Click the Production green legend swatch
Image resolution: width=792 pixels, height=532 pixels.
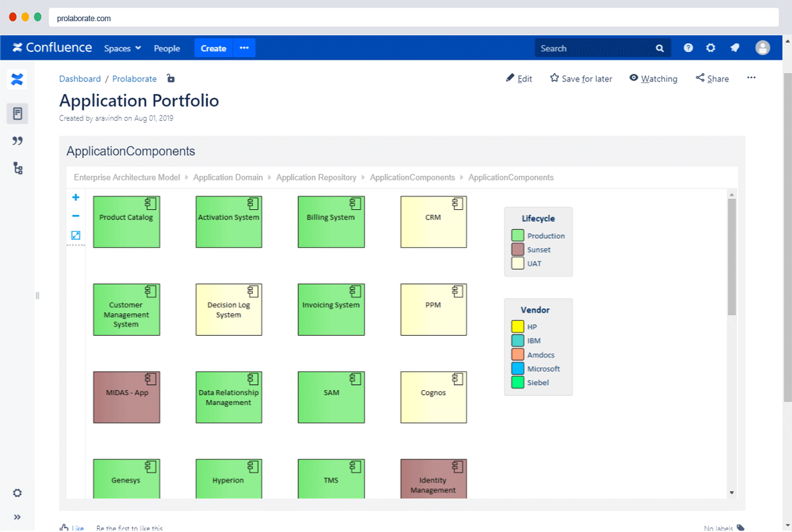click(x=517, y=236)
